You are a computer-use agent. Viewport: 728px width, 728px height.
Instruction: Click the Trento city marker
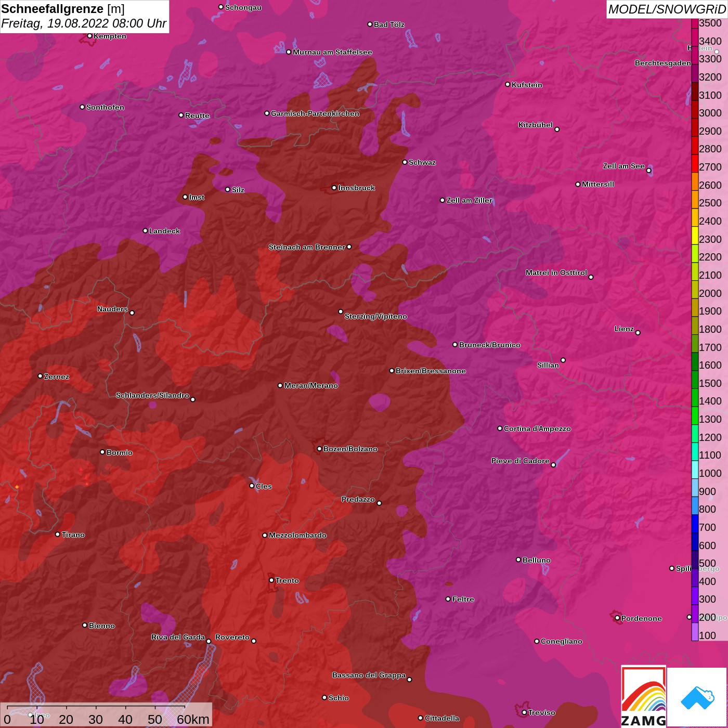pos(271,580)
